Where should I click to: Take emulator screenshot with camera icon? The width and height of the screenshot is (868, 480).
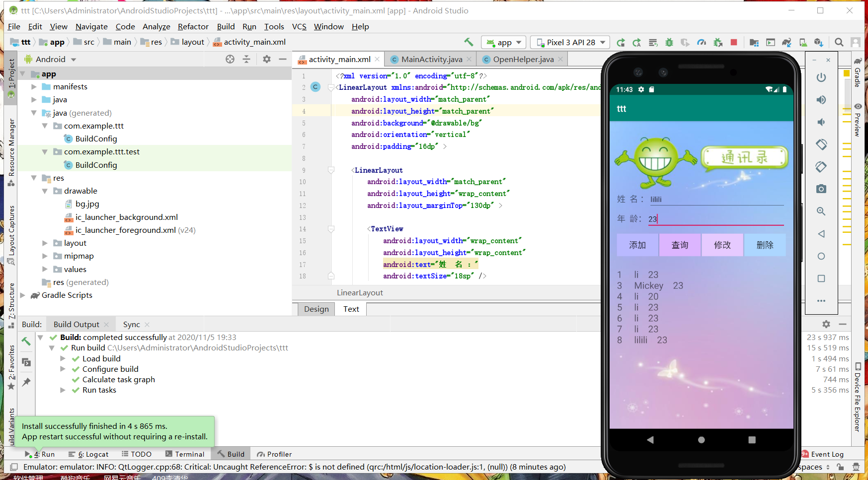821,189
